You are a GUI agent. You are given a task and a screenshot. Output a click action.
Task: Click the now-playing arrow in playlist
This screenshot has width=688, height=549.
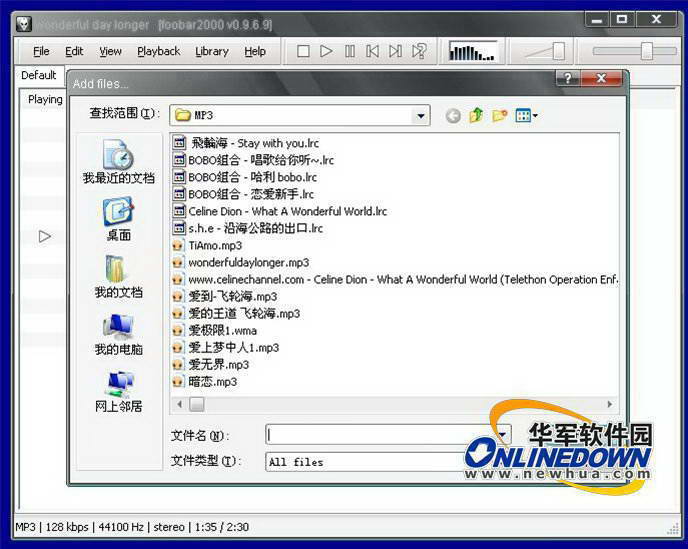[x=45, y=237]
